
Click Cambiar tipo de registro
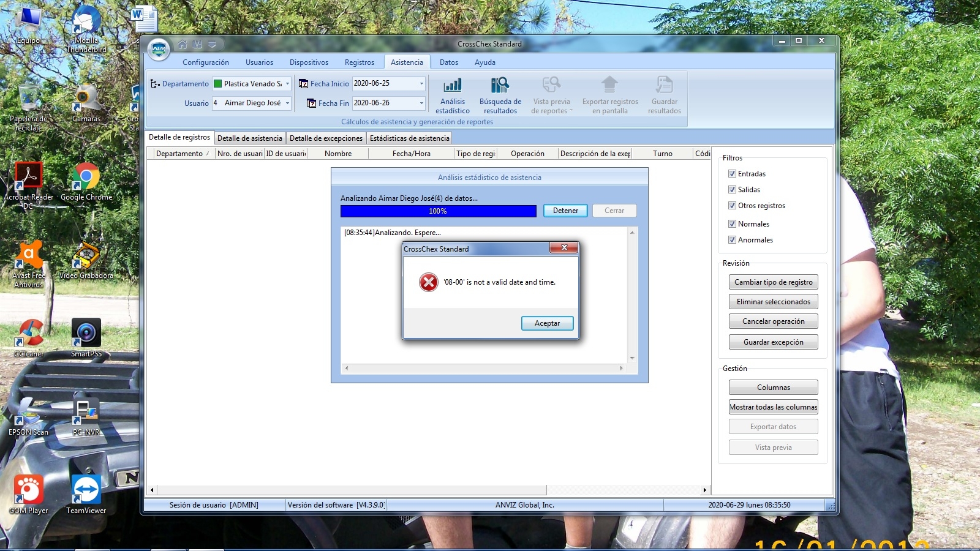tap(774, 282)
